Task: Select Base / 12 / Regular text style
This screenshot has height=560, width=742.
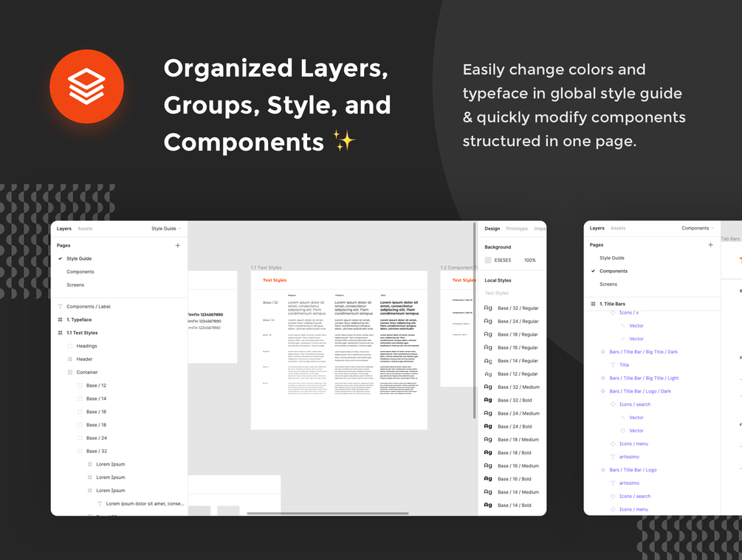Action: (512, 373)
